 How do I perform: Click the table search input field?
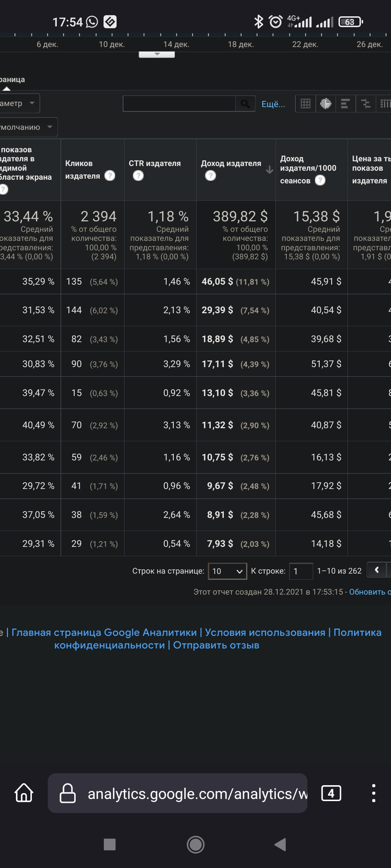tap(179, 104)
